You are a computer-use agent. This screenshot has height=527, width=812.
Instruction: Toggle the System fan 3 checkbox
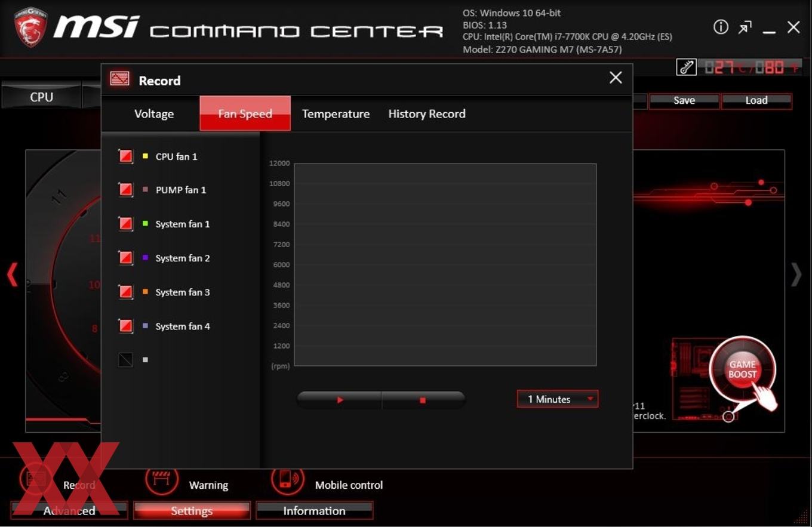[x=125, y=292]
